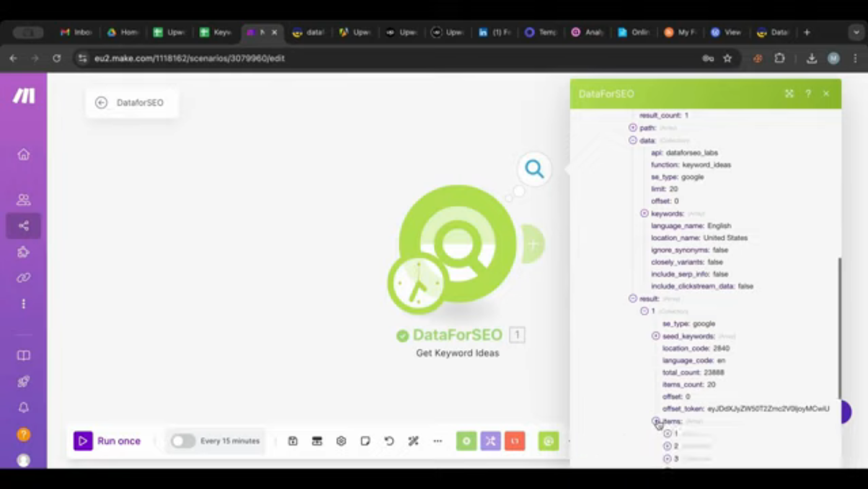
Task: Click the first green Tools gear button
Action: (x=466, y=441)
